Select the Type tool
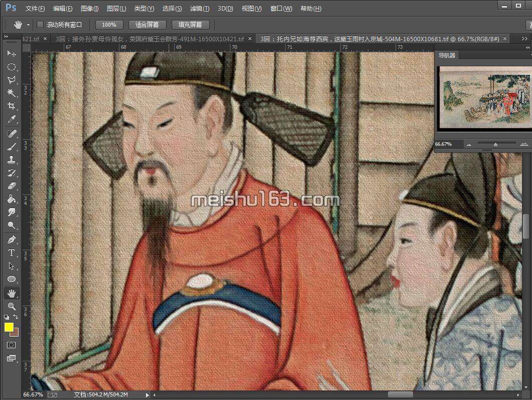The width and height of the screenshot is (532, 400). [11, 253]
